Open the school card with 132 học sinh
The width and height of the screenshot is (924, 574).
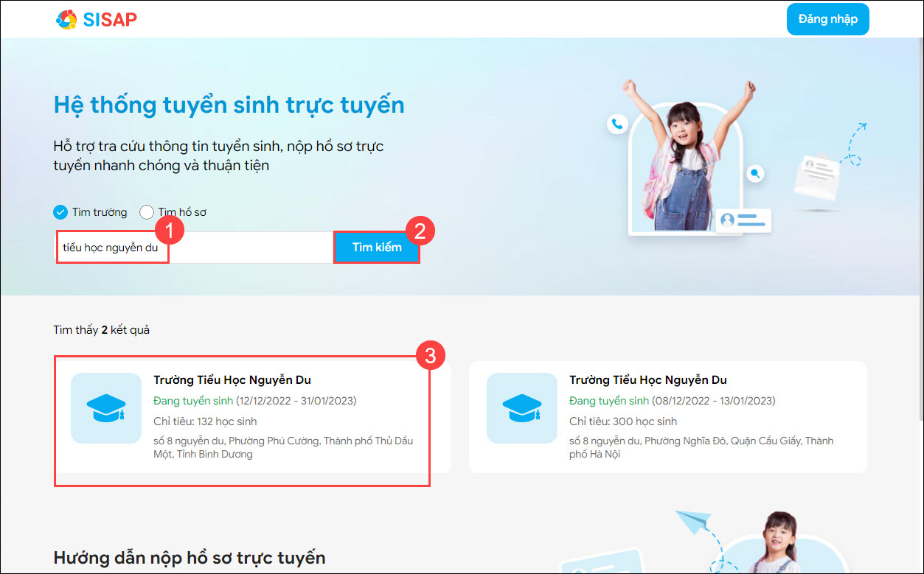[x=252, y=417]
